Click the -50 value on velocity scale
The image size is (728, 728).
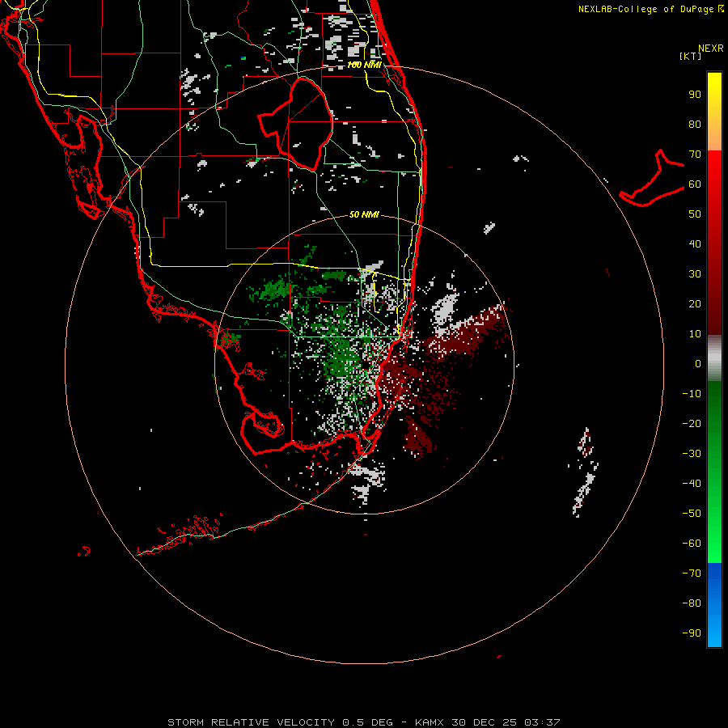692,513
